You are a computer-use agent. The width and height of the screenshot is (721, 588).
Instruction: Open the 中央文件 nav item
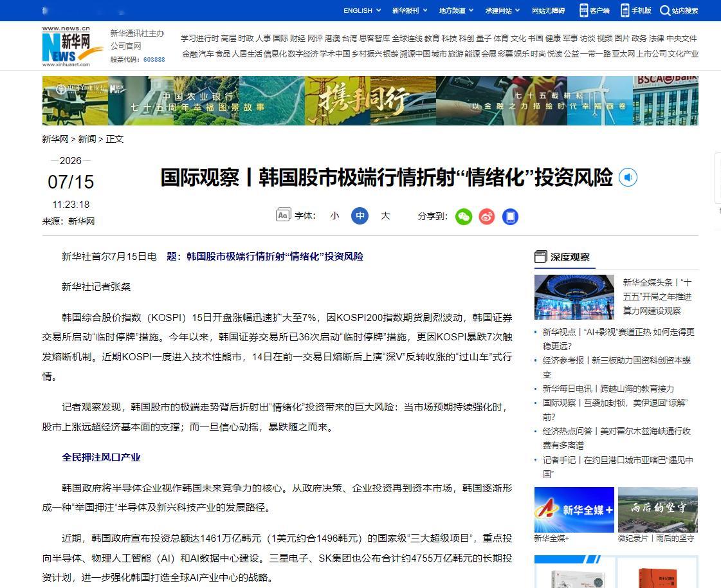682,38
